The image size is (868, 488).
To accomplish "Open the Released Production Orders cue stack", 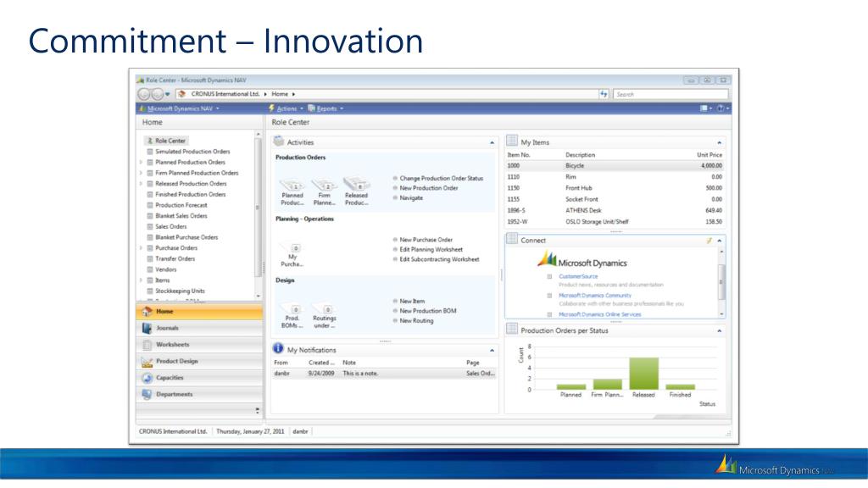I will [x=356, y=184].
